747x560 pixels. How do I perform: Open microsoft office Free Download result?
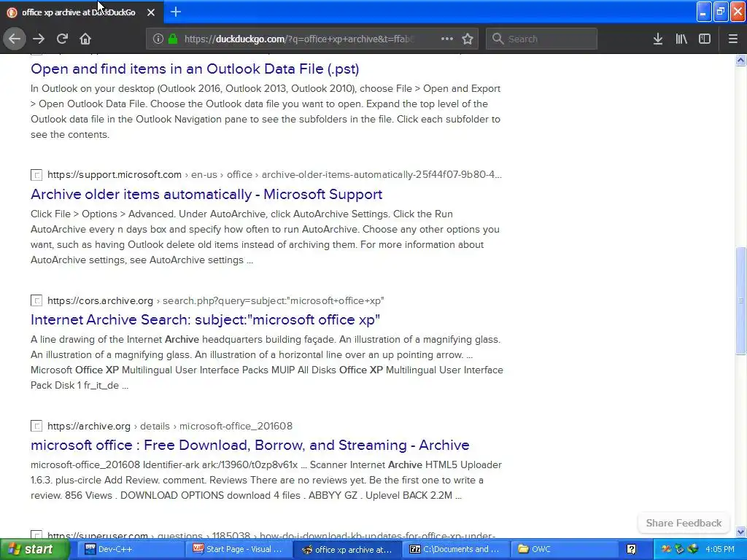[x=249, y=446]
